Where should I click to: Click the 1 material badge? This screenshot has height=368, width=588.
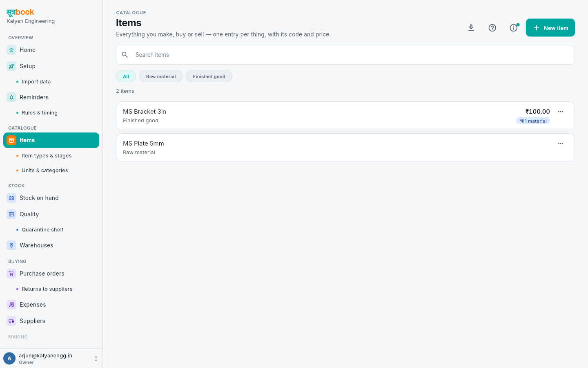pos(533,121)
